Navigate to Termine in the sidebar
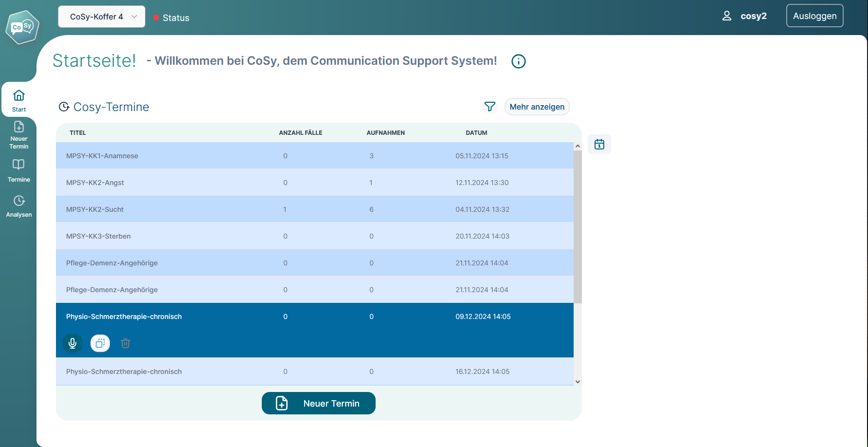The image size is (868, 447). click(x=19, y=170)
